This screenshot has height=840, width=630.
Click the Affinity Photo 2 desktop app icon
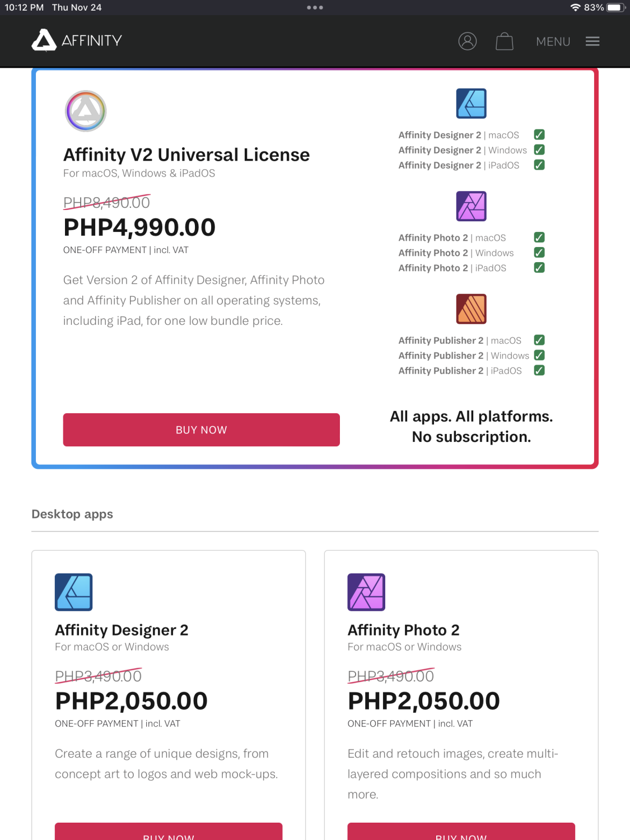pyautogui.click(x=367, y=592)
